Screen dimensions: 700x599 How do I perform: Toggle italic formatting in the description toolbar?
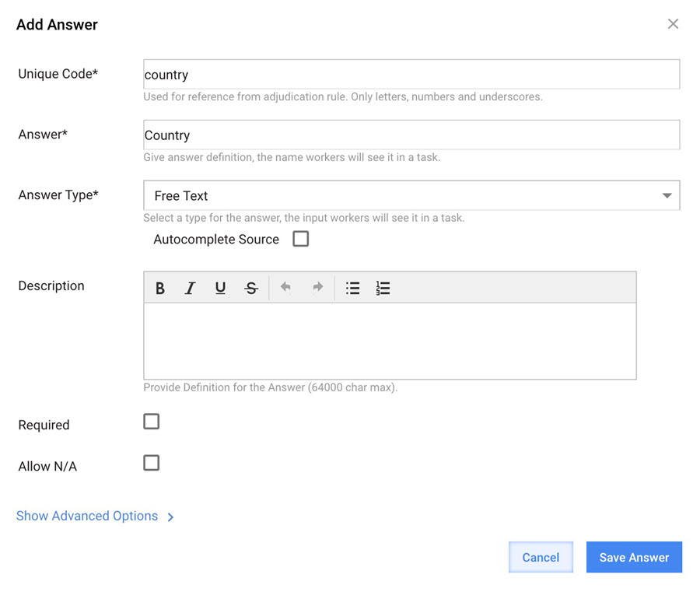coord(191,288)
